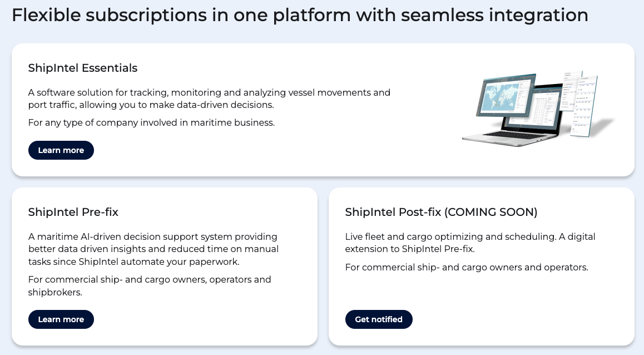Viewport: 644px width, 355px height.
Task: Click the laptop keyboard in the image
Action: (514, 134)
